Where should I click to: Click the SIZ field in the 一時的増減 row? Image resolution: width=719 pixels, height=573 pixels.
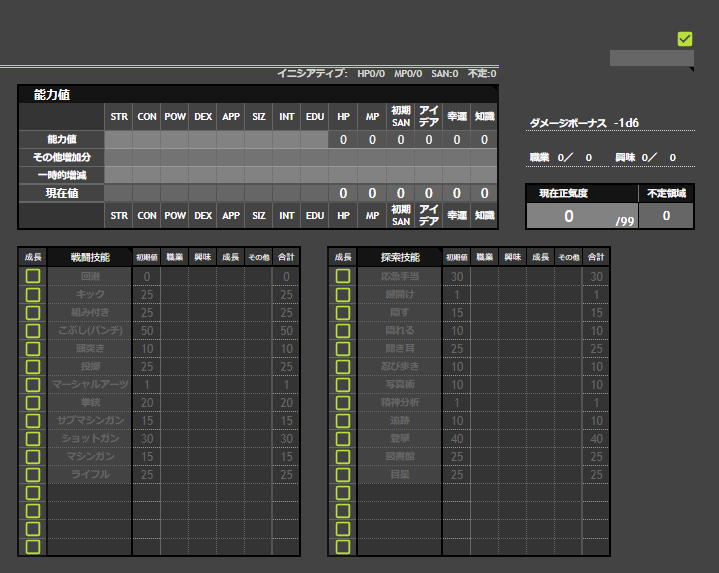point(259,175)
